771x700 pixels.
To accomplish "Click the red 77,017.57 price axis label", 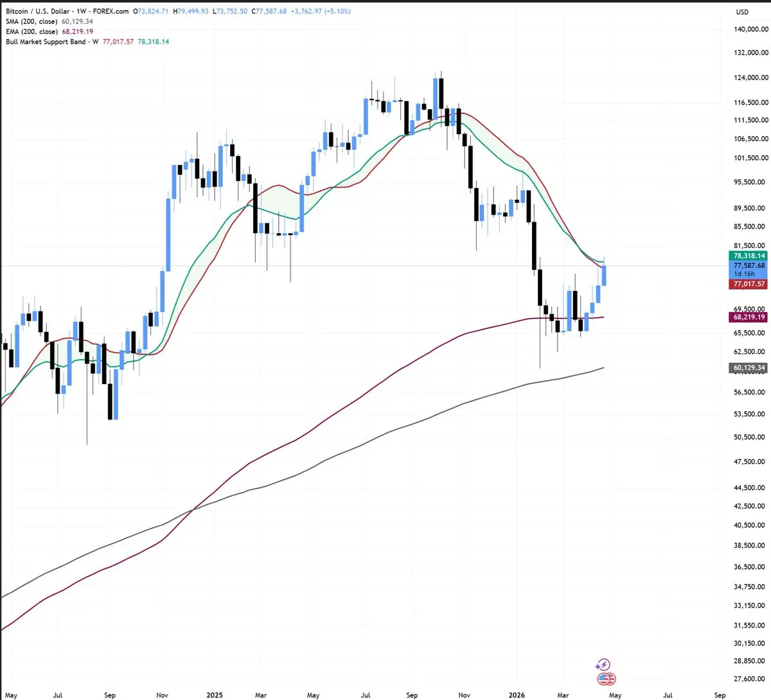I will tap(749, 284).
